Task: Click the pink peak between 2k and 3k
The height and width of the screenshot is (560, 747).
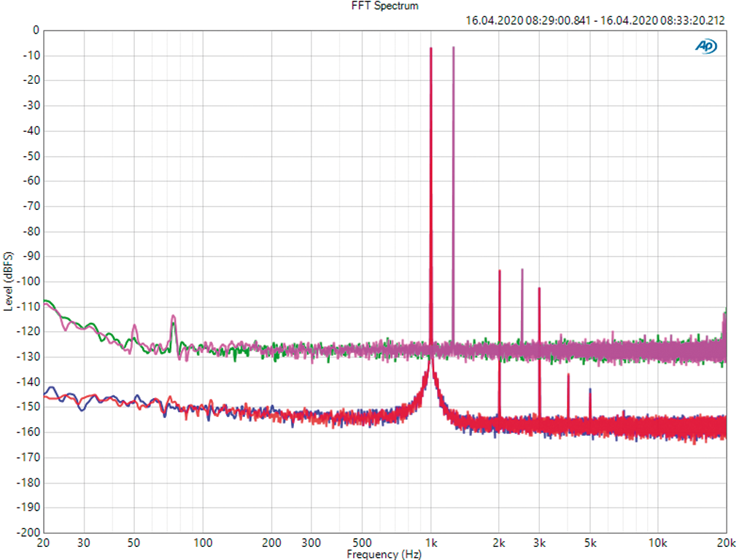Action: 522,271
